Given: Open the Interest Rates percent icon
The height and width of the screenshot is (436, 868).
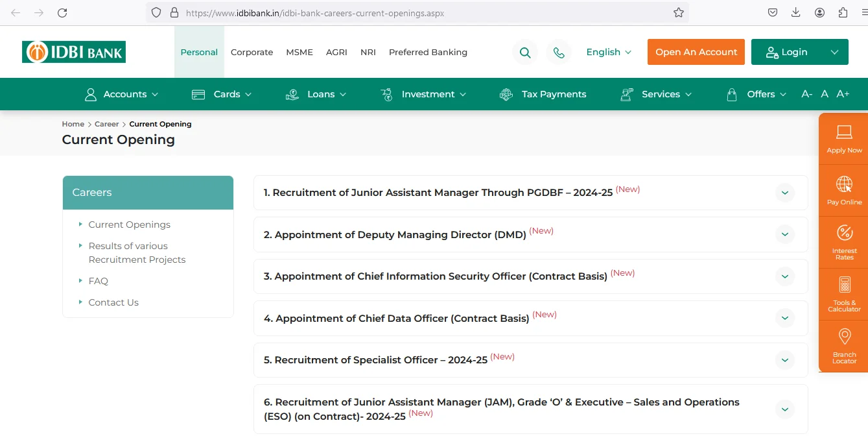Looking at the screenshot, I should (x=844, y=232).
